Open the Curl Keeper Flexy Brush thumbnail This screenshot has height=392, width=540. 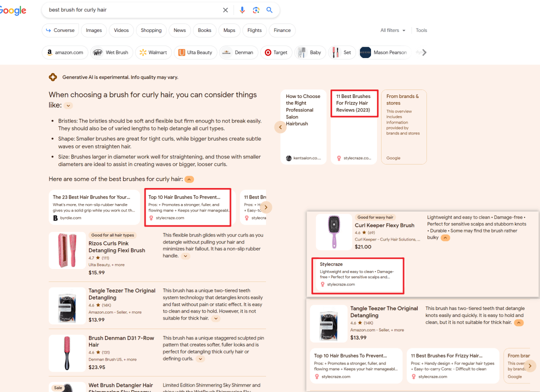(334, 232)
